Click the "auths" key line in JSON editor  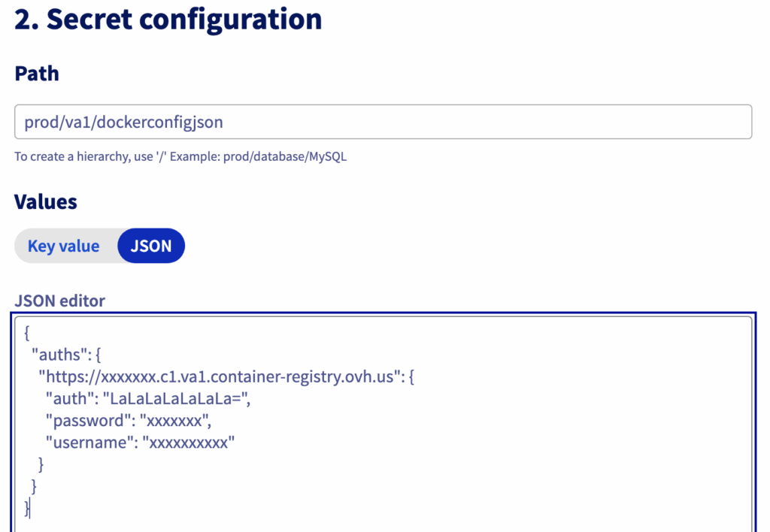click(71, 355)
